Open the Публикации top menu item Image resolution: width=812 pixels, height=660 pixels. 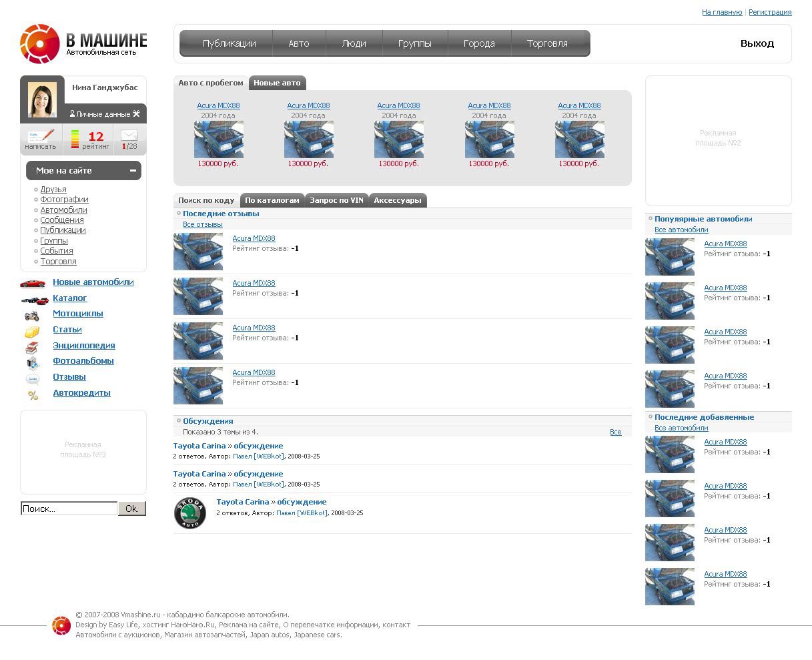tap(229, 43)
